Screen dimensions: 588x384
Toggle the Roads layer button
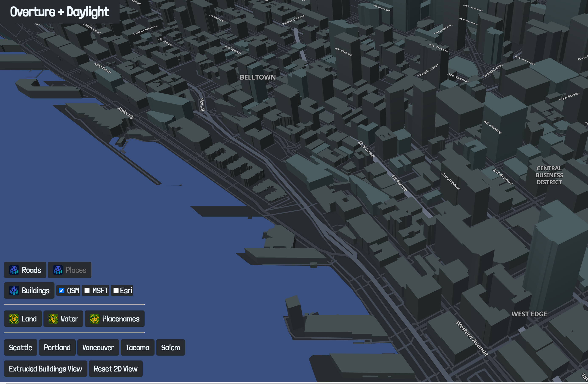tap(31, 270)
